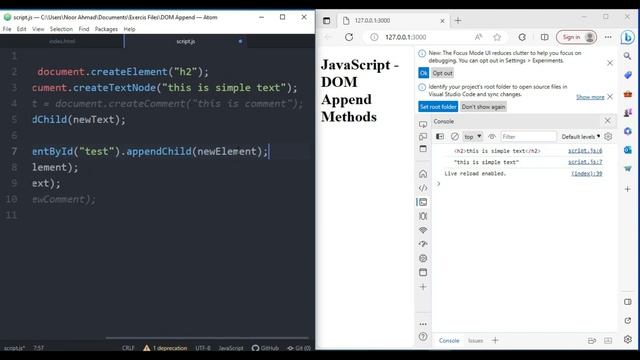Open the Network wifi icon in DevTools
This screenshot has height=360, width=640.
(x=423, y=230)
